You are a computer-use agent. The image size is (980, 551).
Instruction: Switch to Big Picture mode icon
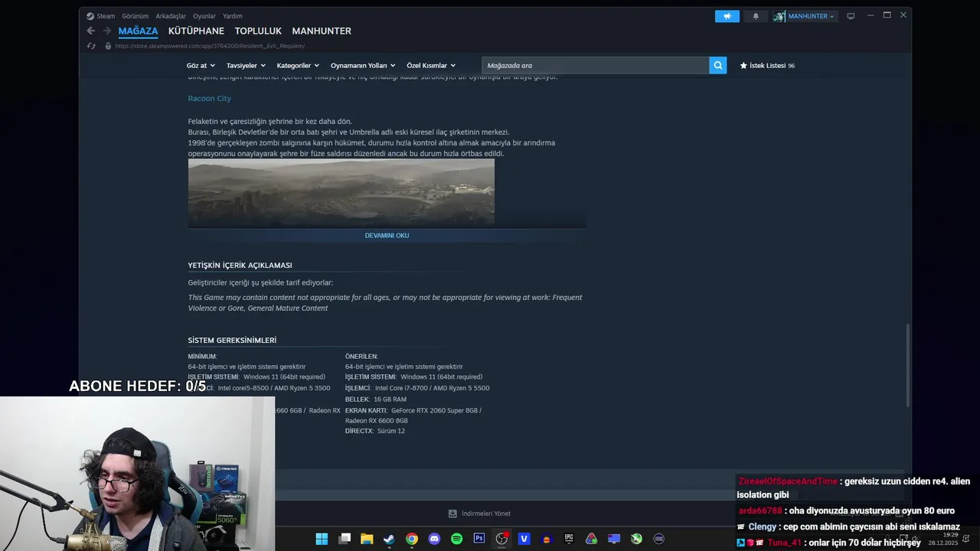tap(851, 16)
